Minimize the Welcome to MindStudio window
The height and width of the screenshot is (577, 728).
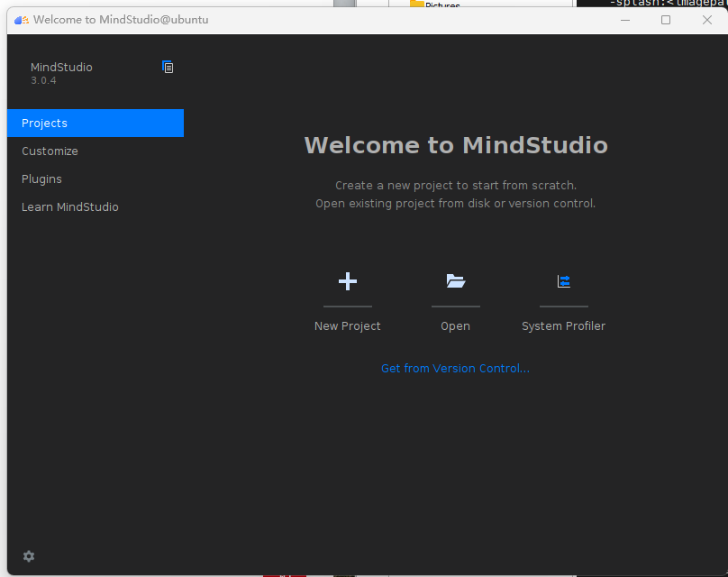click(625, 20)
